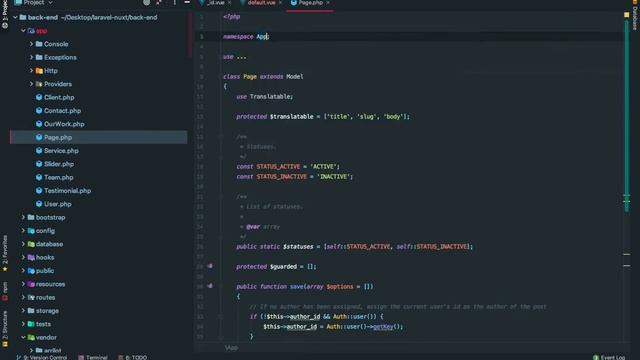Expand the Exceptions folder
Viewport: 640px width, 360px height.
click(x=31, y=58)
